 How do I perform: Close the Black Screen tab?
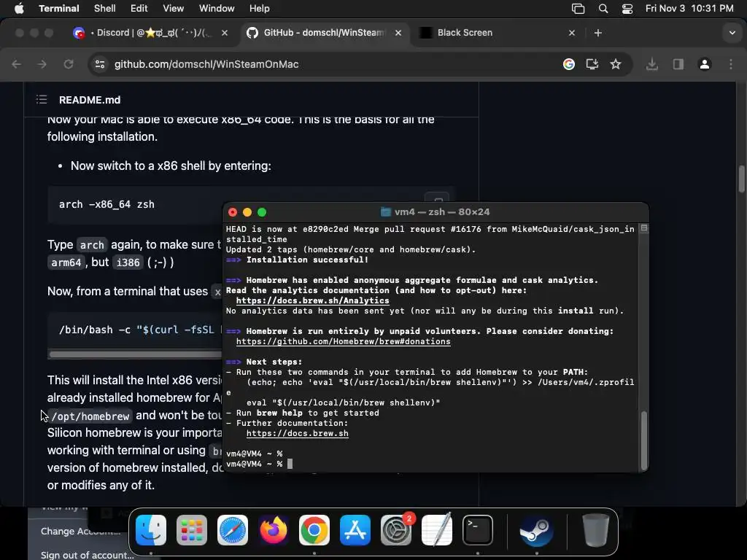[572, 33]
